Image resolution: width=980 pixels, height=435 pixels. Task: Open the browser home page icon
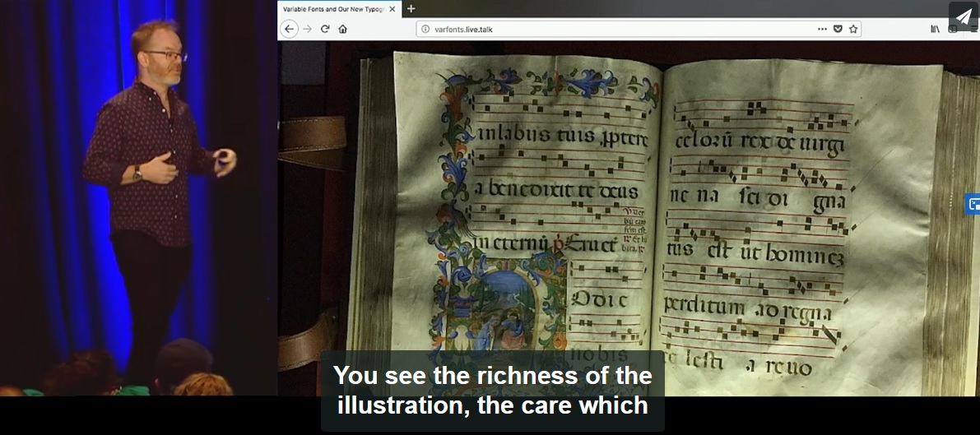pyautogui.click(x=342, y=29)
